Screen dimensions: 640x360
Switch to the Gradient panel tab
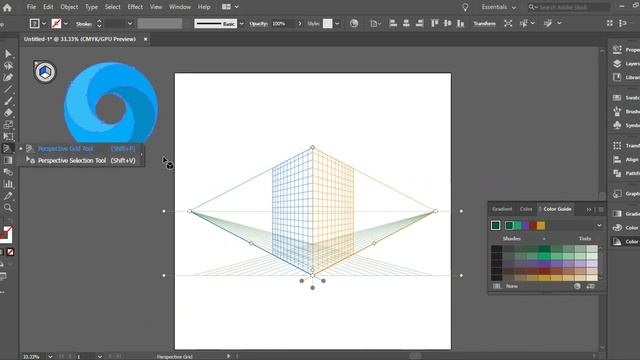point(502,209)
